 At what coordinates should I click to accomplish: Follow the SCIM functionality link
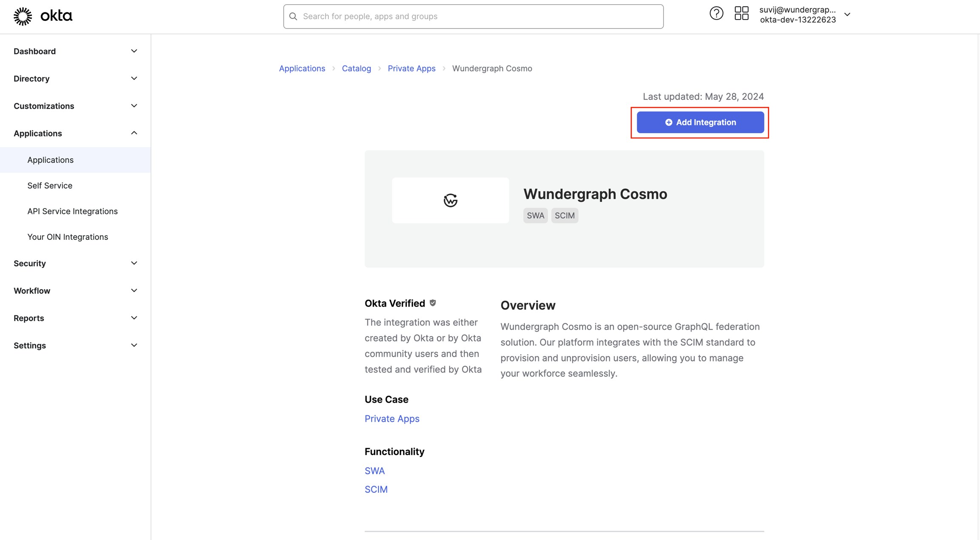pyautogui.click(x=376, y=489)
